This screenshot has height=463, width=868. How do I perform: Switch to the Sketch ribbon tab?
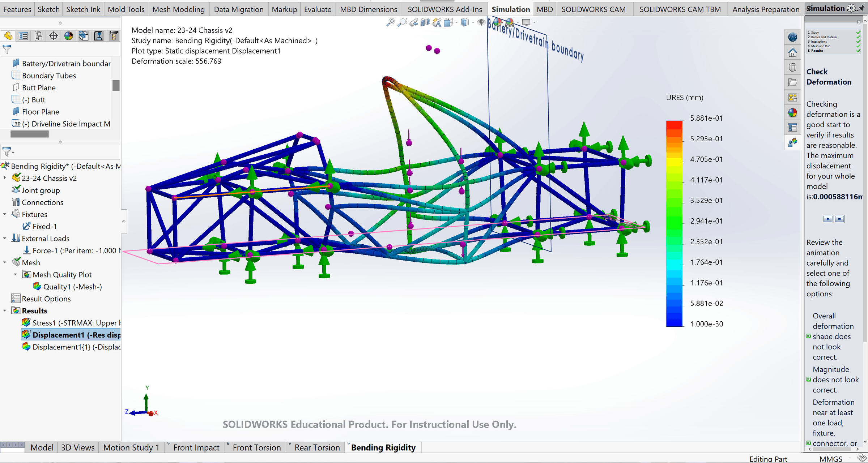tap(48, 9)
